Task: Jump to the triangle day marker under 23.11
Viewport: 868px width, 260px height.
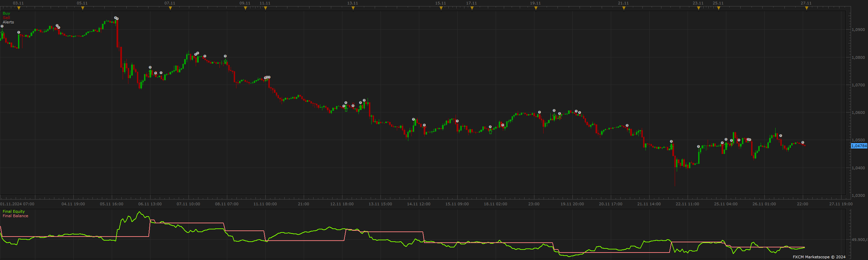Action: tap(698, 8)
